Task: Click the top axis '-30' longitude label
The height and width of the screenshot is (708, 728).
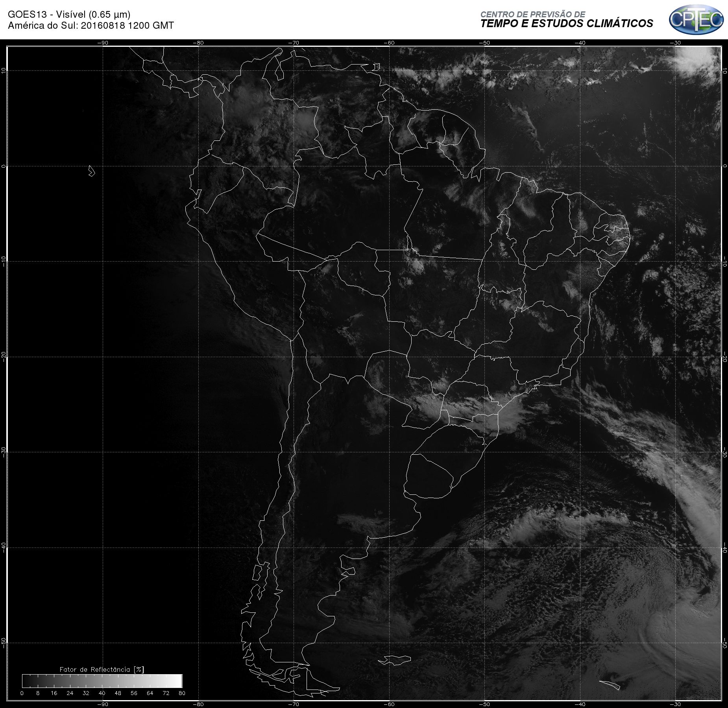Action: click(675, 43)
